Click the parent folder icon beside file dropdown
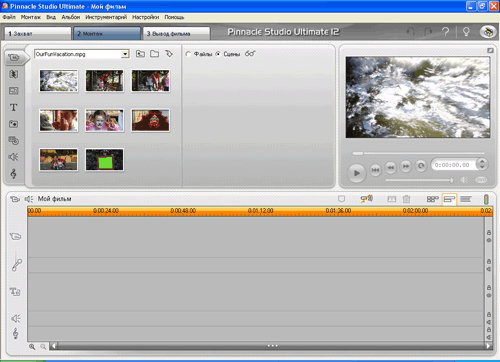This screenshot has width=500, height=362. coord(140,54)
